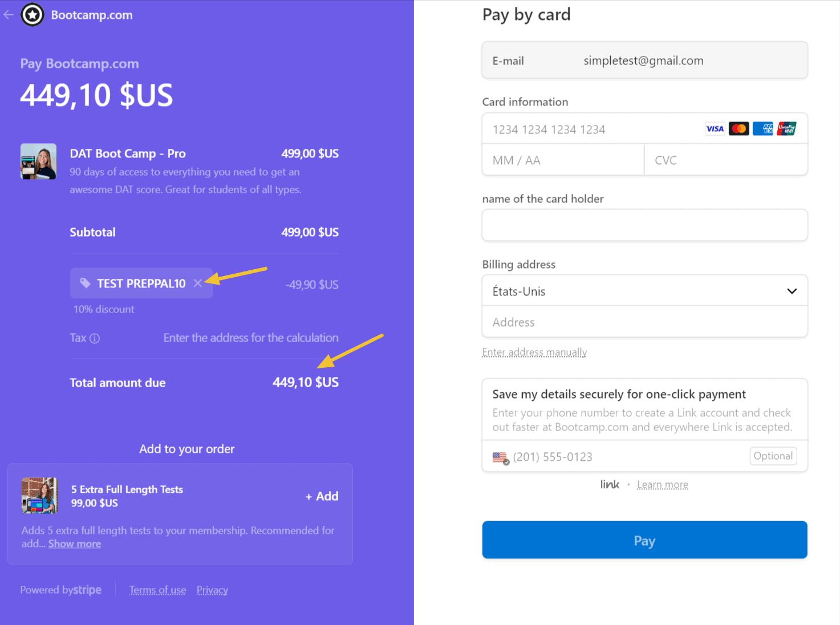Click the DAT Boot Camp product thumbnail
The image size is (840, 625).
38,161
